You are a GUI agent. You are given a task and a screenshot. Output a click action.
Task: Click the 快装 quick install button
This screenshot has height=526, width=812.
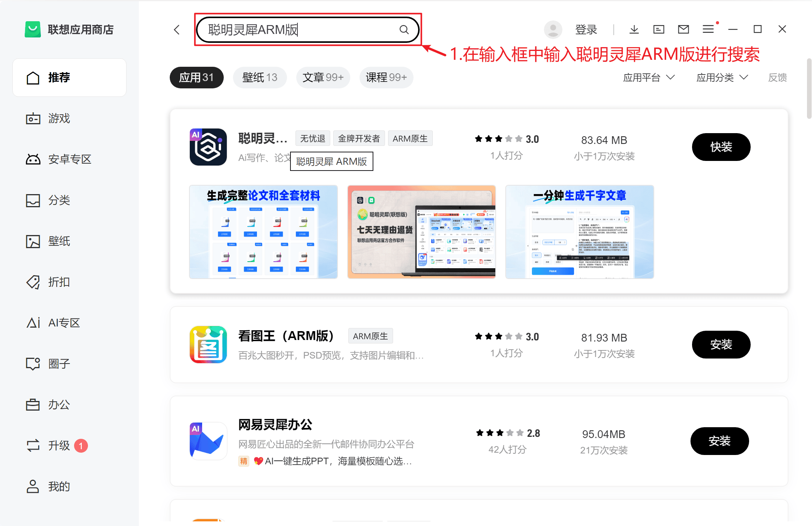click(721, 147)
